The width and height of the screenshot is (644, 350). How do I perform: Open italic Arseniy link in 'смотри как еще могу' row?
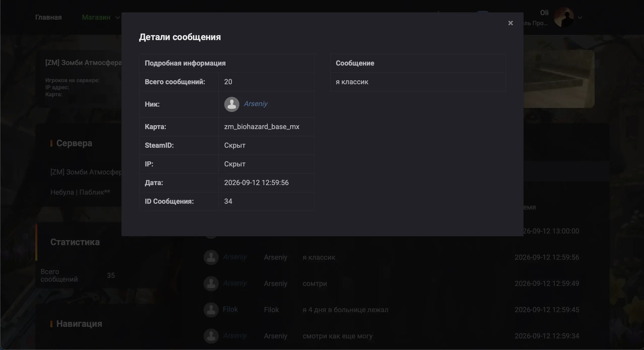pos(235,336)
